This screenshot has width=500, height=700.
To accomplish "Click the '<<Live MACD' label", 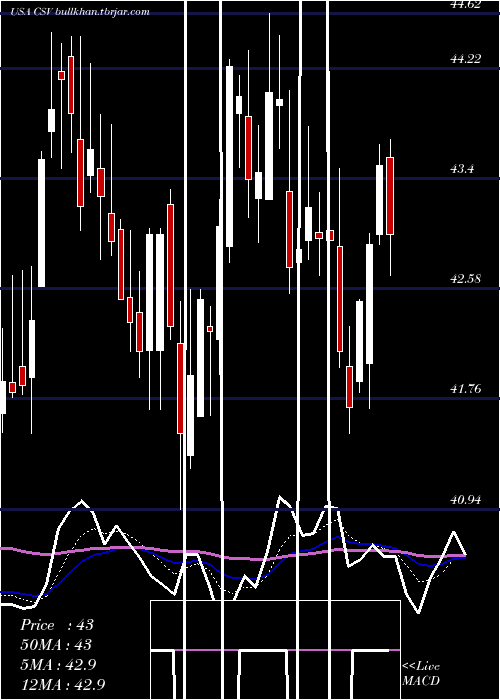I will tap(421, 673).
